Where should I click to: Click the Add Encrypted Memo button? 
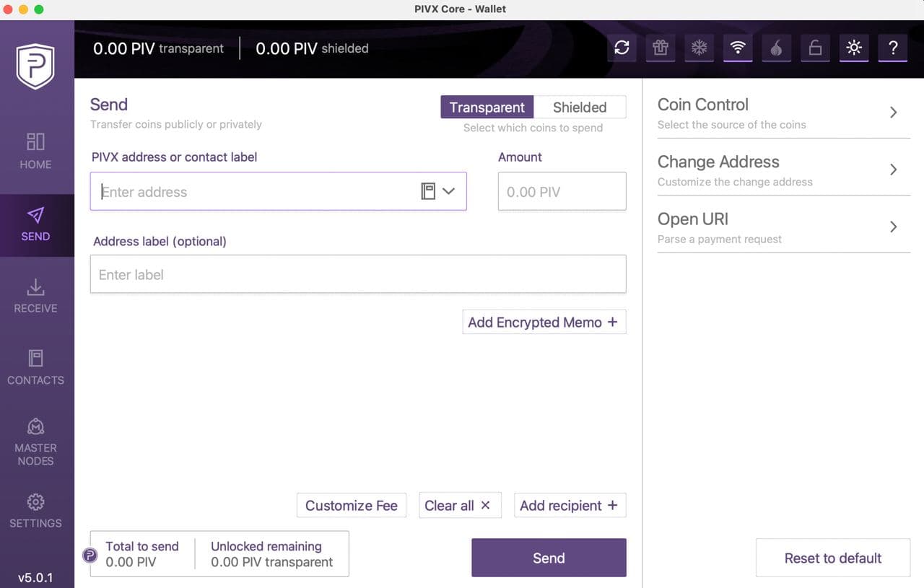tap(544, 322)
